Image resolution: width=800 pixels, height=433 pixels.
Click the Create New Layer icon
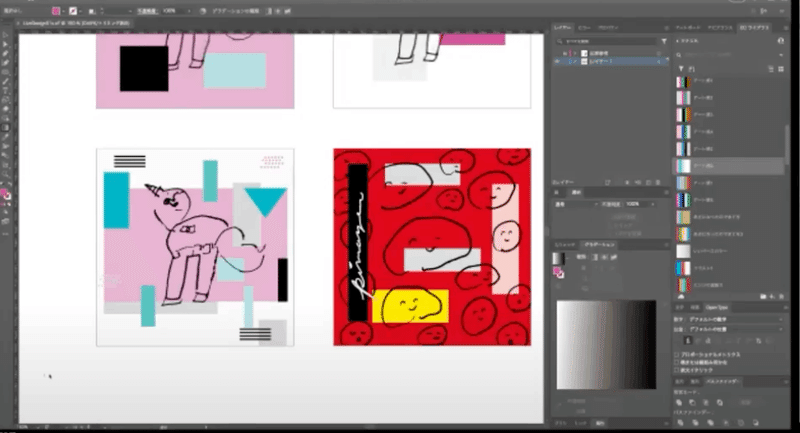coord(649,182)
